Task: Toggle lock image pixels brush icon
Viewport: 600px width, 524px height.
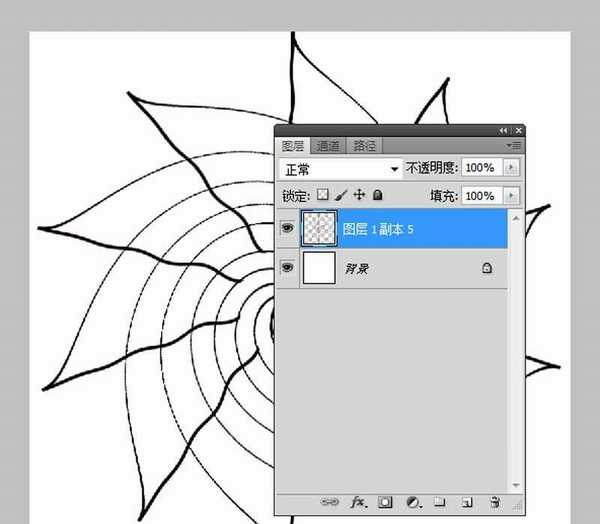Action: (x=341, y=195)
